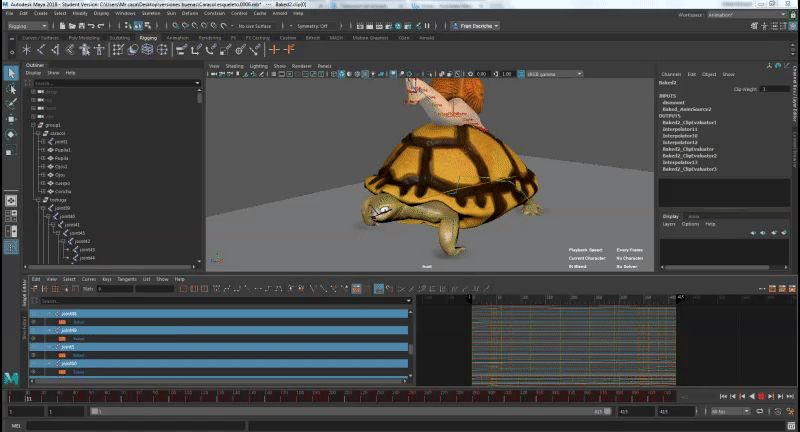800x432 pixels.
Task: Toggle the workspace lock icon
Action: pyautogui.click(x=791, y=14)
